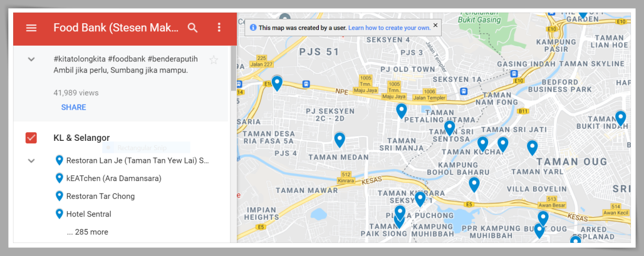Open the hamburger menu in the red header
This screenshot has height=256, width=644.
(31, 28)
